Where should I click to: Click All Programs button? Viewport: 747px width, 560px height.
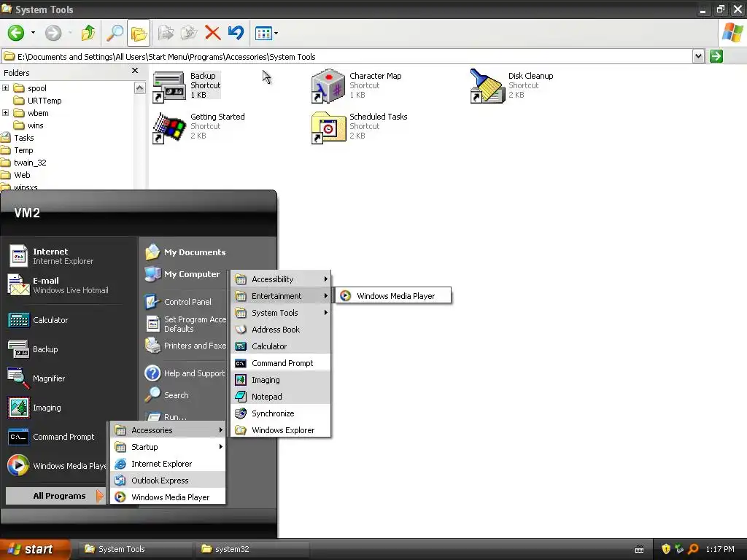coord(55,496)
